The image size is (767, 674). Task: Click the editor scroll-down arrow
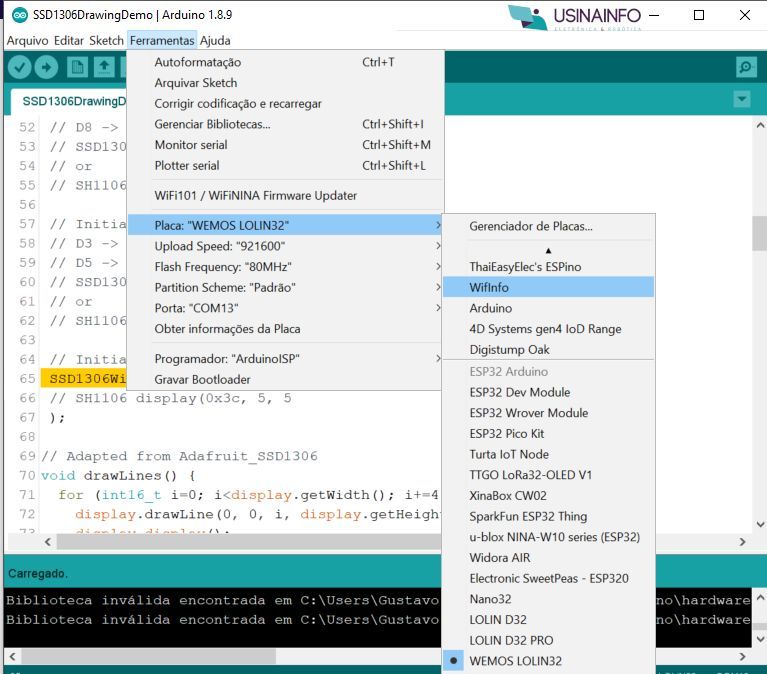760,524
